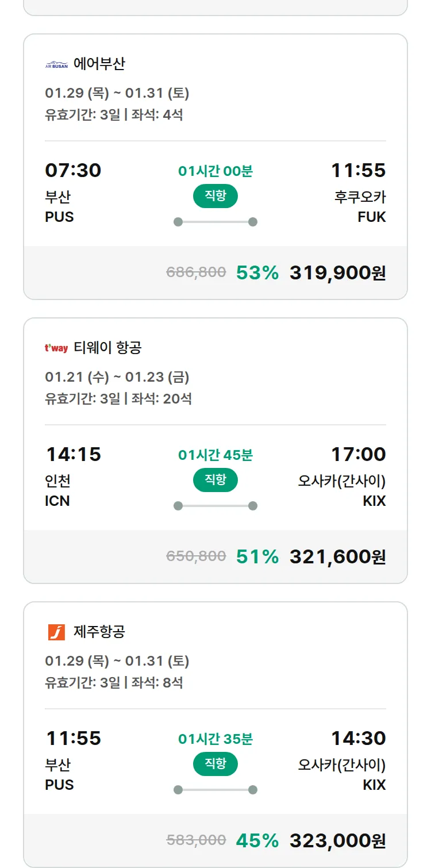This screenshot has width=431, height=868.
Task: Open the 에어부산 airline name
Action: tap(99, 64)
